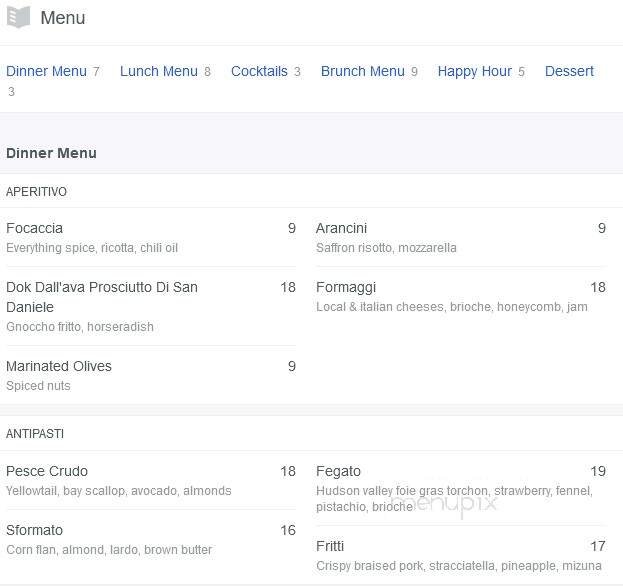Switch to the Lunch Menu tab
The width and height of the screenshot is (623, 586).
(158, 71)
